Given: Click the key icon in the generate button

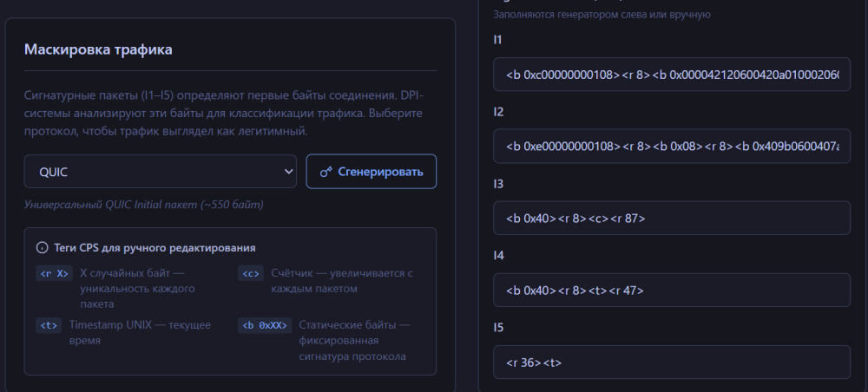Looking at the screenshot, I should pyautogui.click(x=326, y=172).
